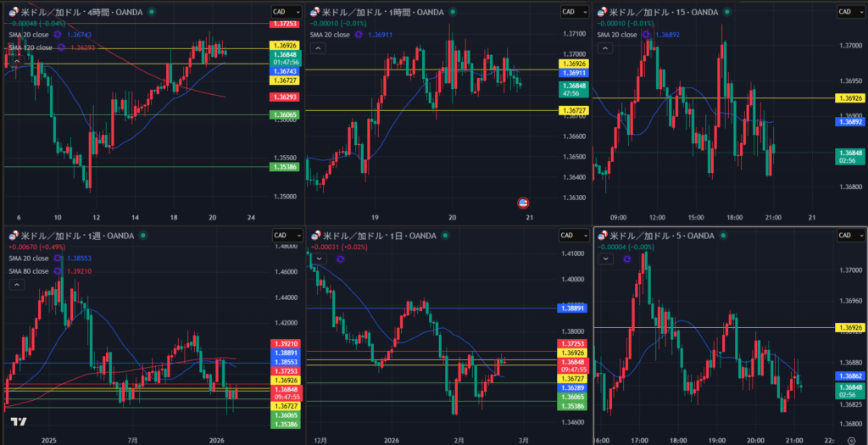Collapse indicator legend on 15-minute chart
The image size is (868, 445).
607,49
